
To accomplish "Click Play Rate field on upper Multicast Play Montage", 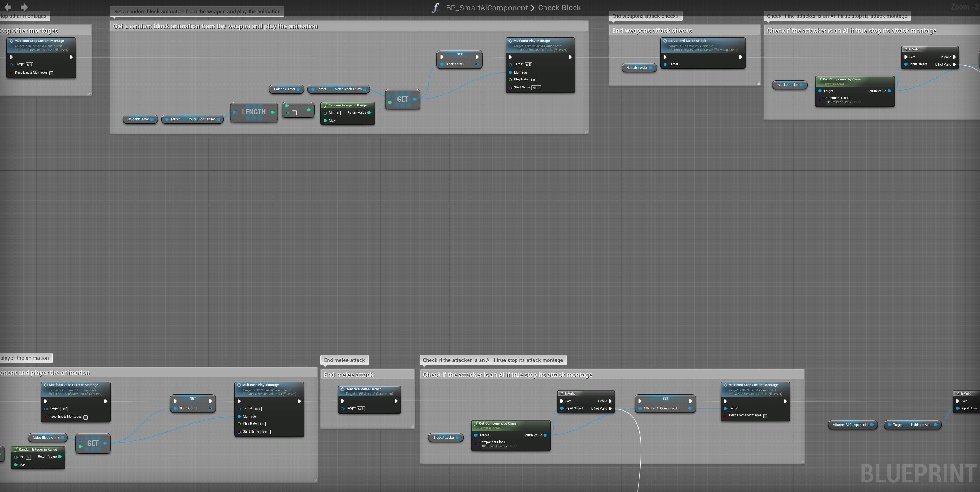I will (x=533, y=80).
